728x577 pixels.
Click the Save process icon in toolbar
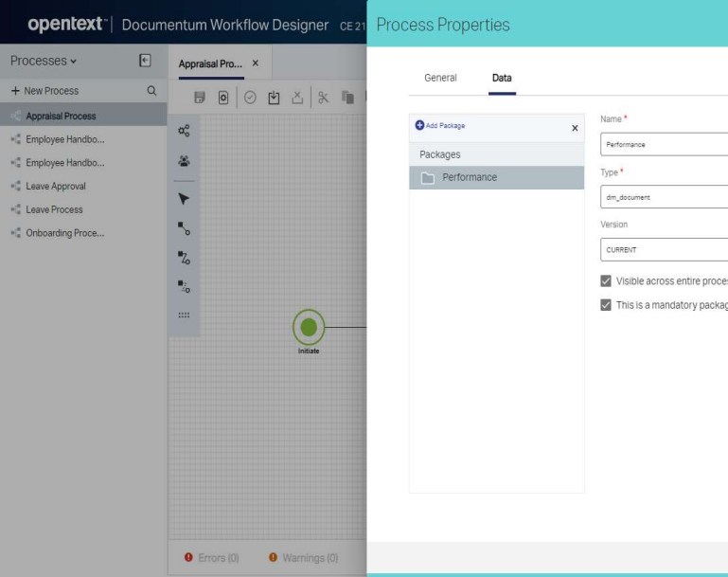click(x=200, y=97)
